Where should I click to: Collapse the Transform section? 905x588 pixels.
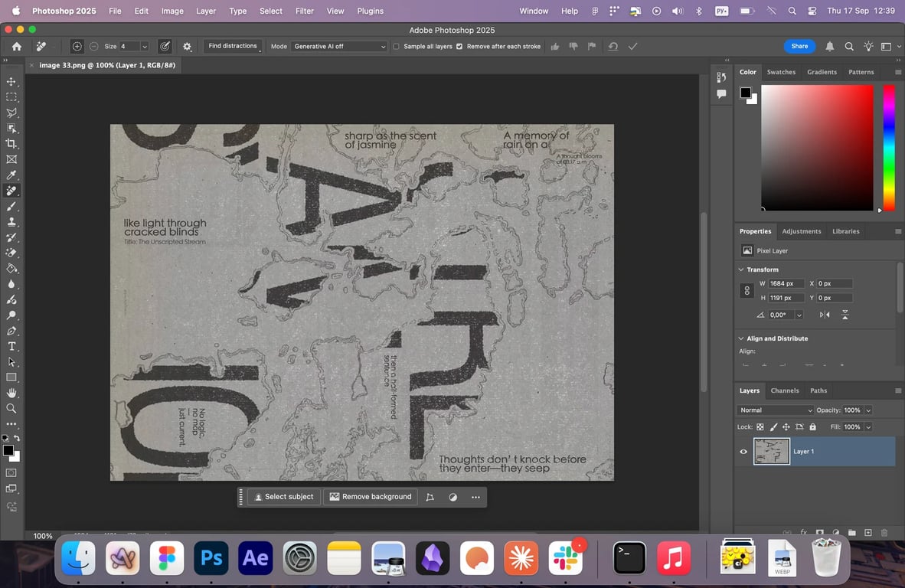click(x=741, y=269)
